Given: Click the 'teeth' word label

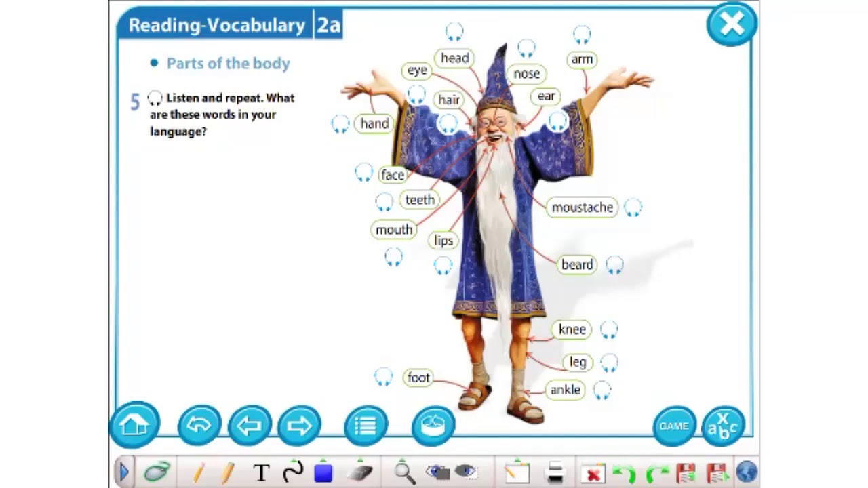Looking at the screenshot, I should pos(420,200).
